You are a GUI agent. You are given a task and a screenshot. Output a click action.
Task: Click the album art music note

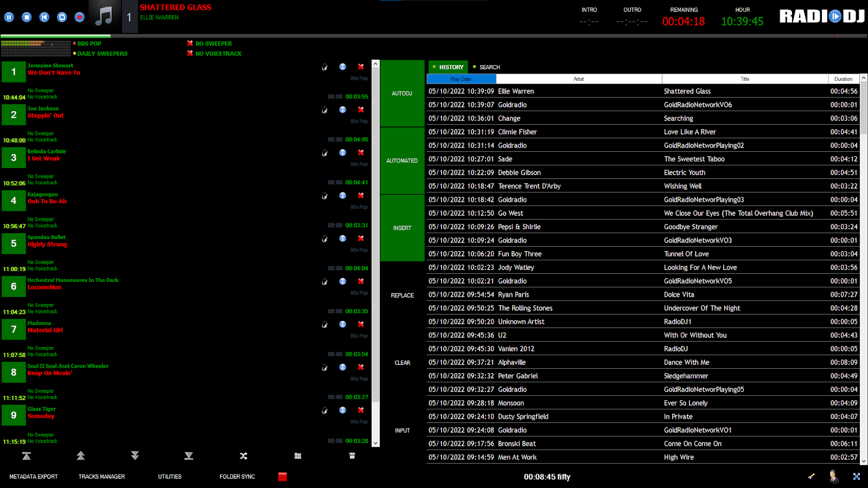104,17
